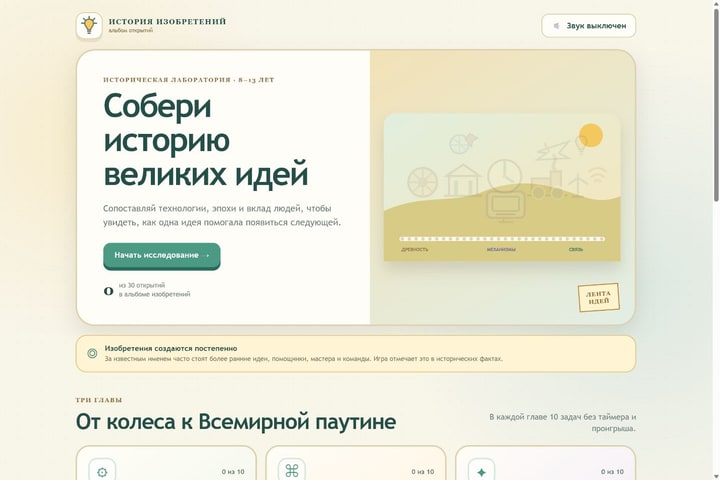
Task: Click the temple building icon in illustration
Action: (463, 181)
